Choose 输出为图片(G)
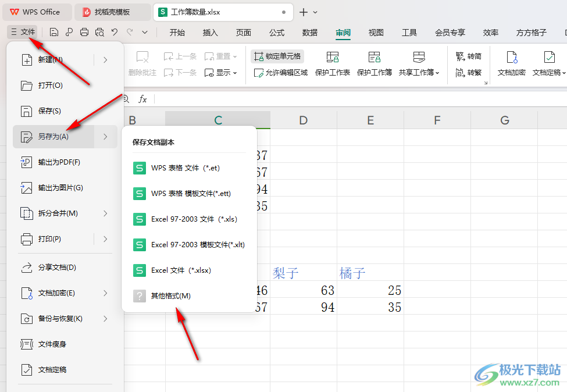The image size is (567, 392). point(65,188)
